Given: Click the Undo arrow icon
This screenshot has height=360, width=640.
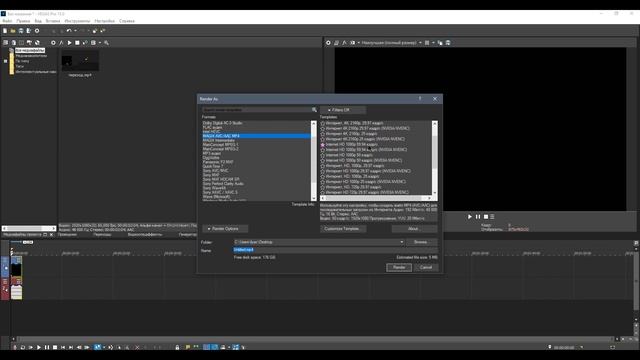Looking at the screenshot, I should [x=69, y=31].
